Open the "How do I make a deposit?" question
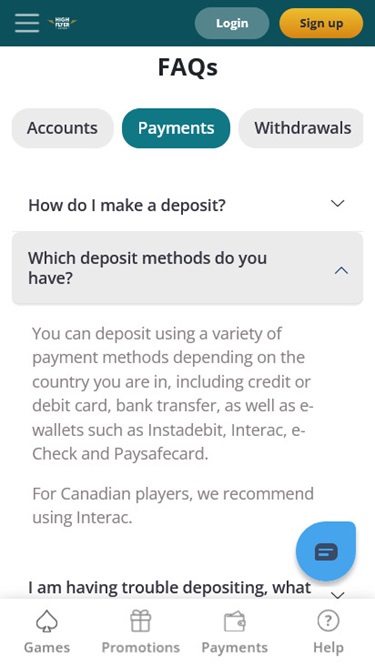Screen dimensions: 375x667 [x=187, y=205]
